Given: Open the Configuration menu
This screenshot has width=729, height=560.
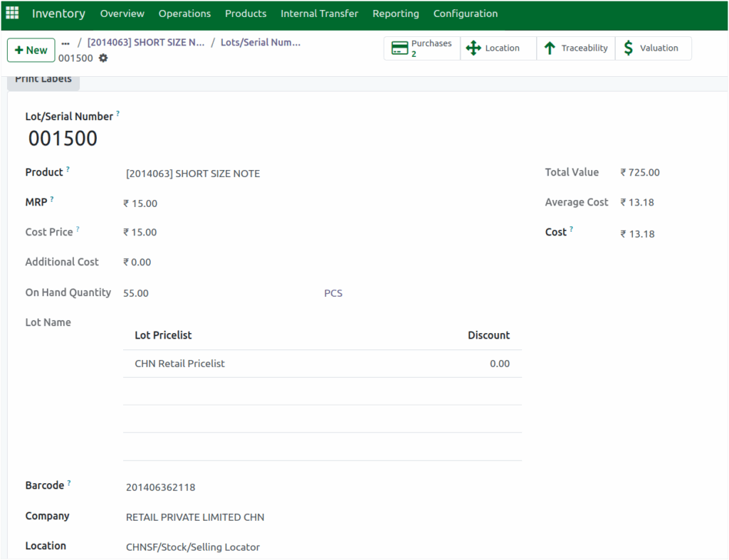Looking at the screenshot, I should click(465, 13).
